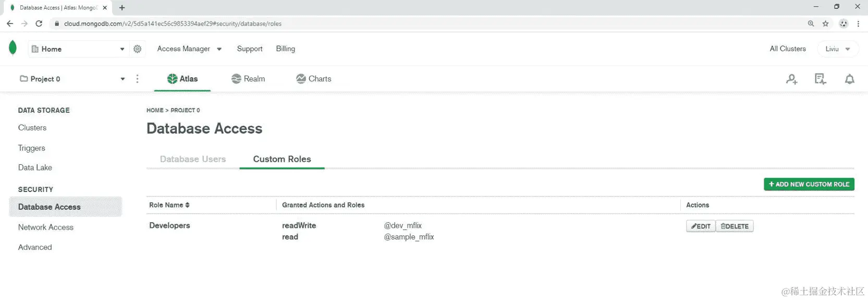Click the PROJECT 0 breadcrumb link
The width and height of the screenshot is (868, 300).
(185, 110)
